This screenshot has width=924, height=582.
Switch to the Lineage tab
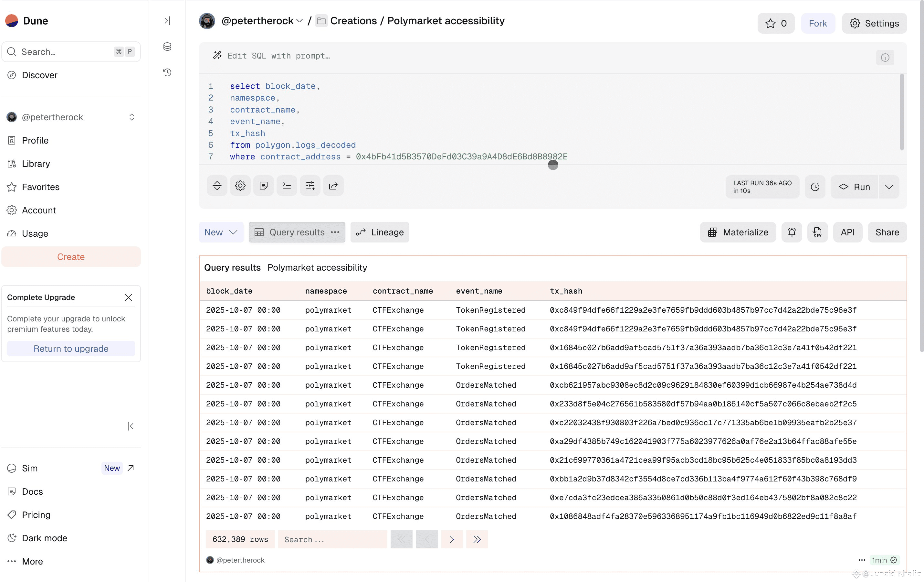pyautogui.click(x=380, y=232)
